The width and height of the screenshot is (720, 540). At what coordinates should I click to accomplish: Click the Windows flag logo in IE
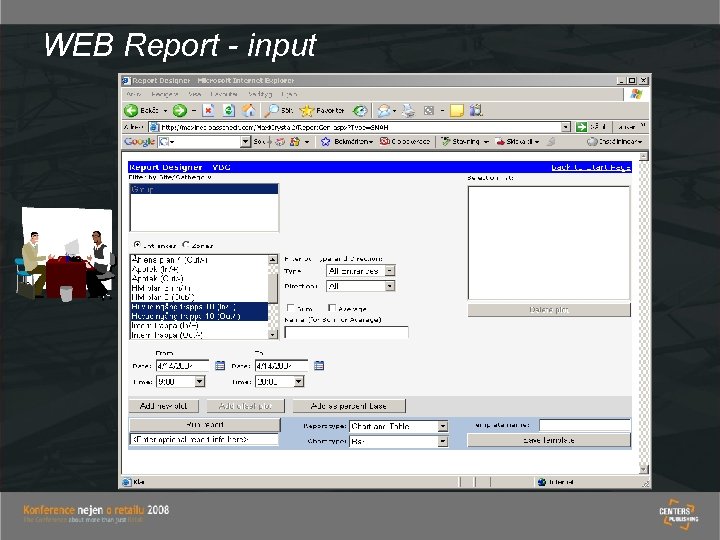636,95
